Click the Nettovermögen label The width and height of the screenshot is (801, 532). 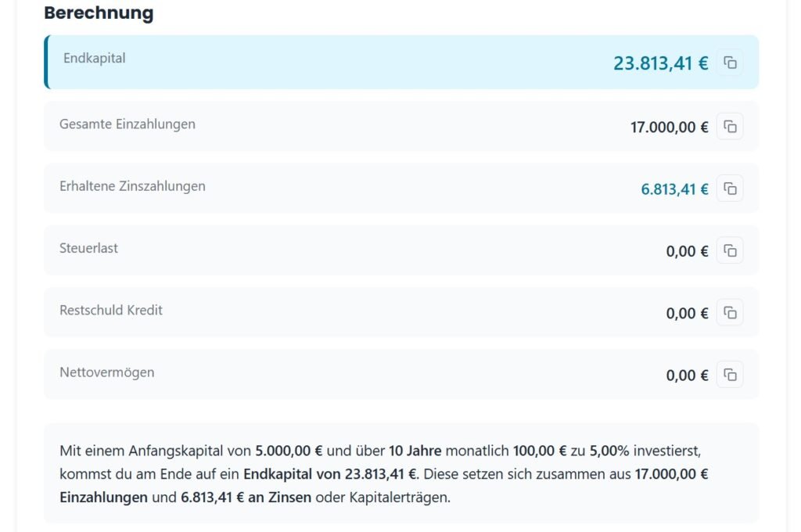click(106, 372)
